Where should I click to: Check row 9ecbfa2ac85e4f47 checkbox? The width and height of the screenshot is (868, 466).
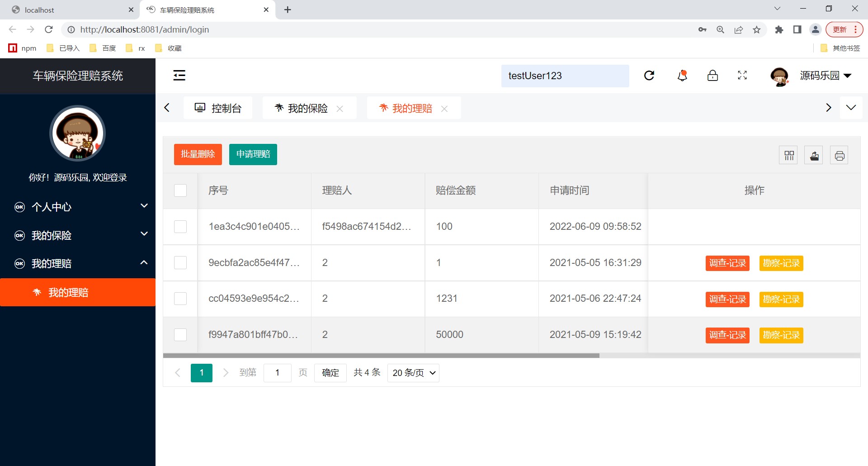pyautogui.click(x=180, y=263)
